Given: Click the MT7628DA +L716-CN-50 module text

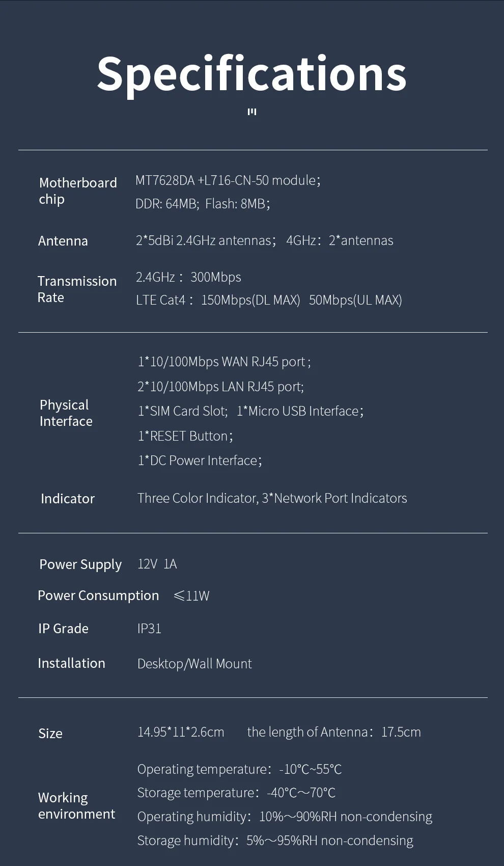Looking at the screenshot, I should click(228, 180).
